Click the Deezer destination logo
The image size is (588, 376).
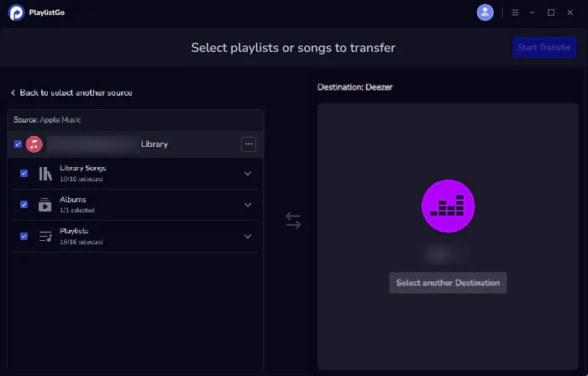coord(448,206)
